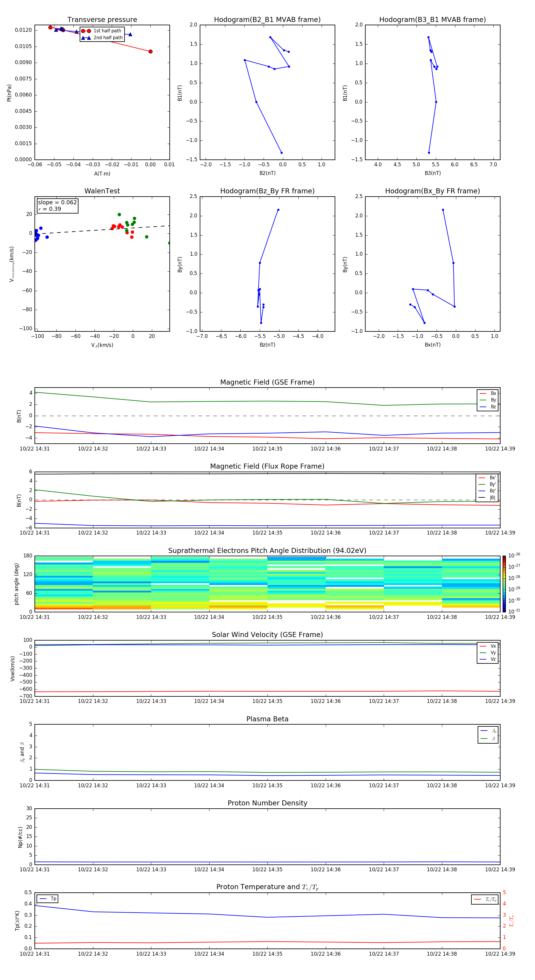Click the topmost point in Bx_By hodogram
Image resolution: width=535 pixels, height=980 pixels.
(443, 210)
